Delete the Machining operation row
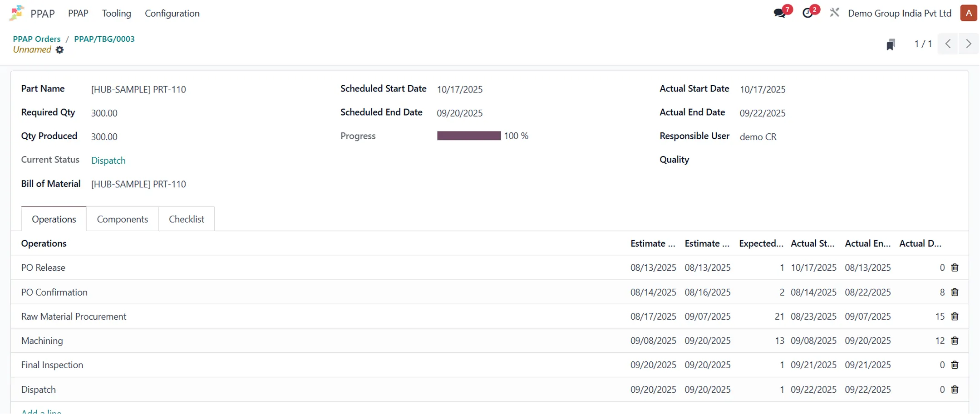The width and height of the screenshot is (980, 414). 955,341
